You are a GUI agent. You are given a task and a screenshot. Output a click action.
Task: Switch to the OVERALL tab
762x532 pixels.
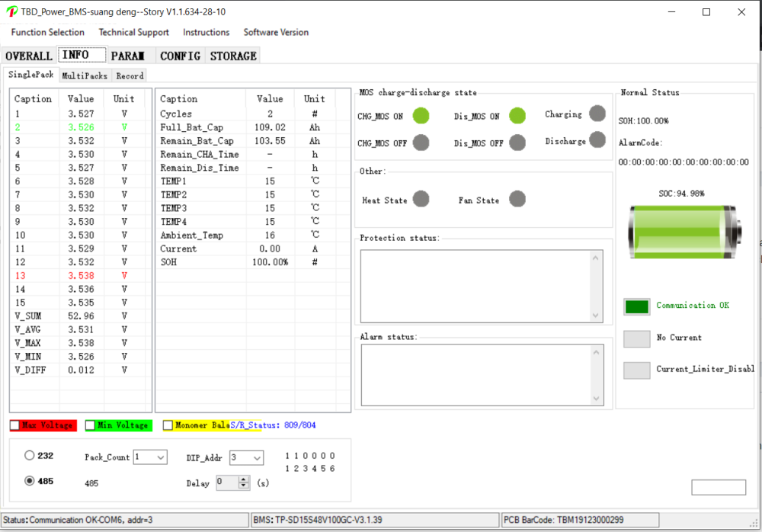[29, 56]
